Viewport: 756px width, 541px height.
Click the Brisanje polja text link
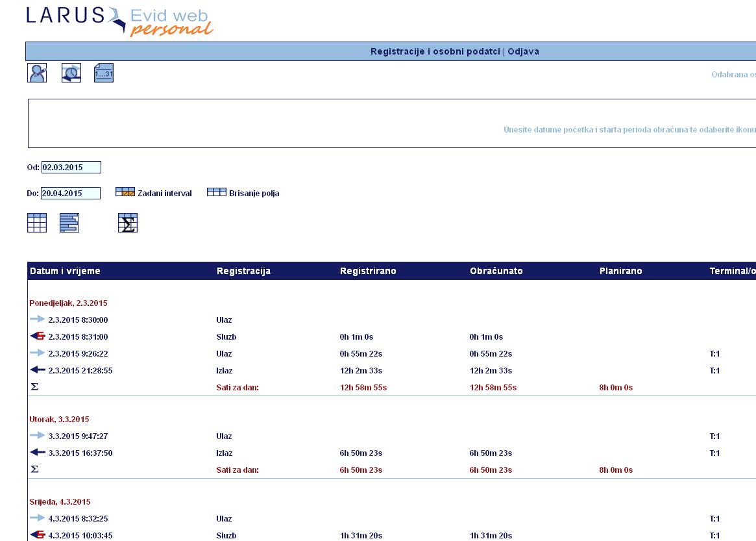coord(254,194)
